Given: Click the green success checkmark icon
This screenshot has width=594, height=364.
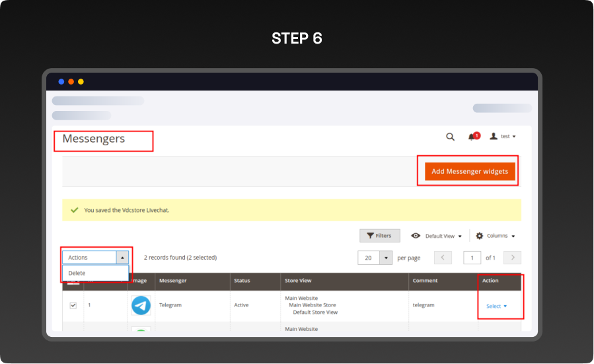Looking at the screenshot, I should click(x=75, y=210).
